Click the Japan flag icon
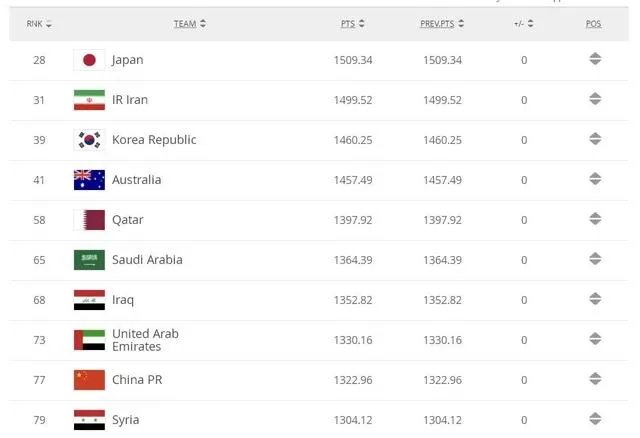The width and height of the screenshot is (640, 438). click(x=88, y=60)
